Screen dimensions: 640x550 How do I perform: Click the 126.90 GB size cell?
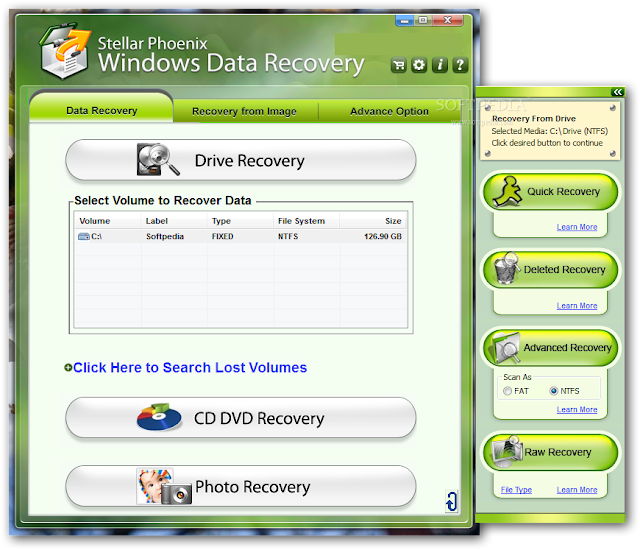pyautogui.click(x=383, y=237)
